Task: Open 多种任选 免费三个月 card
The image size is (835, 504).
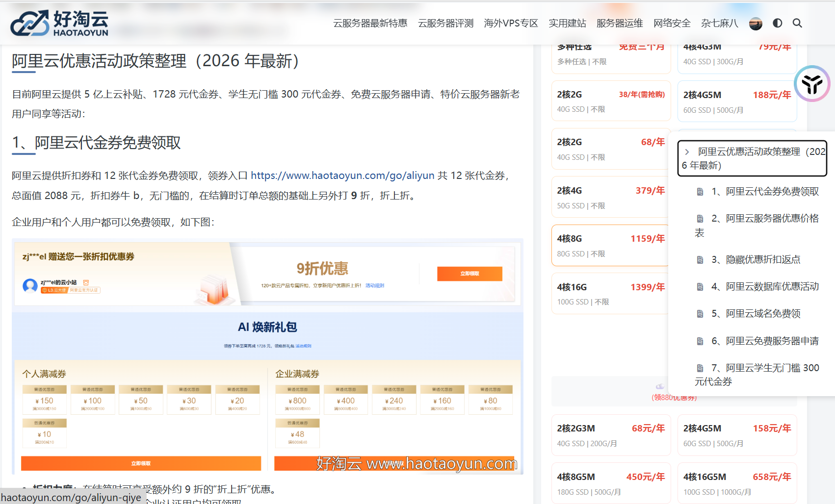Action: (611, 59)
